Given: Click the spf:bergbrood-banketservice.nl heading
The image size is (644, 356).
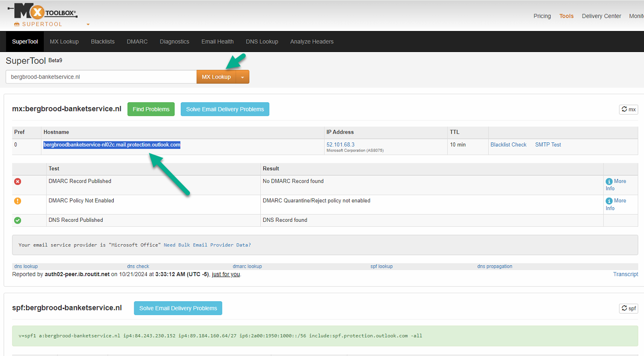Looking at the screenshot, I should (67, 308).
